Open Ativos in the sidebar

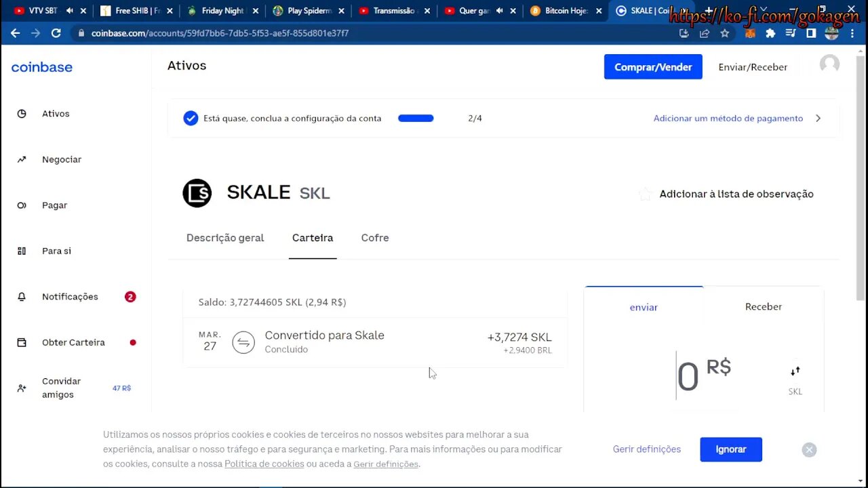click(56, 114)
